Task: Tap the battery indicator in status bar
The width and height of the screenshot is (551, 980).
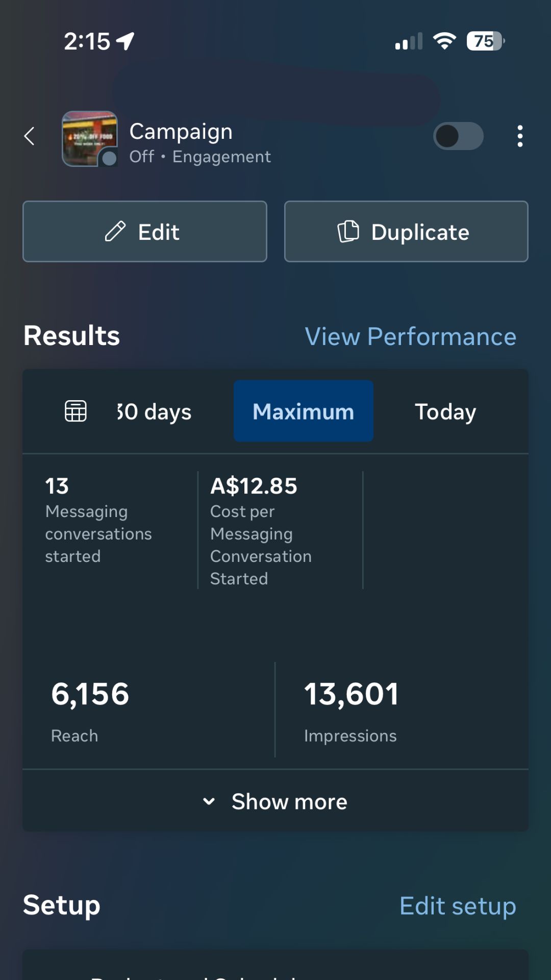Action: [485, 41]
